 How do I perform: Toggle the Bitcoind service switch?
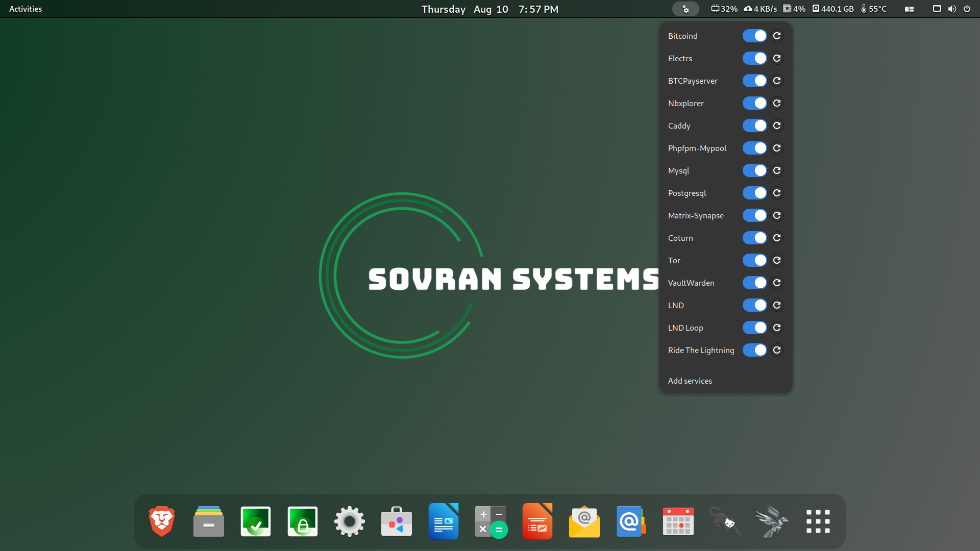tap(754, 36)
